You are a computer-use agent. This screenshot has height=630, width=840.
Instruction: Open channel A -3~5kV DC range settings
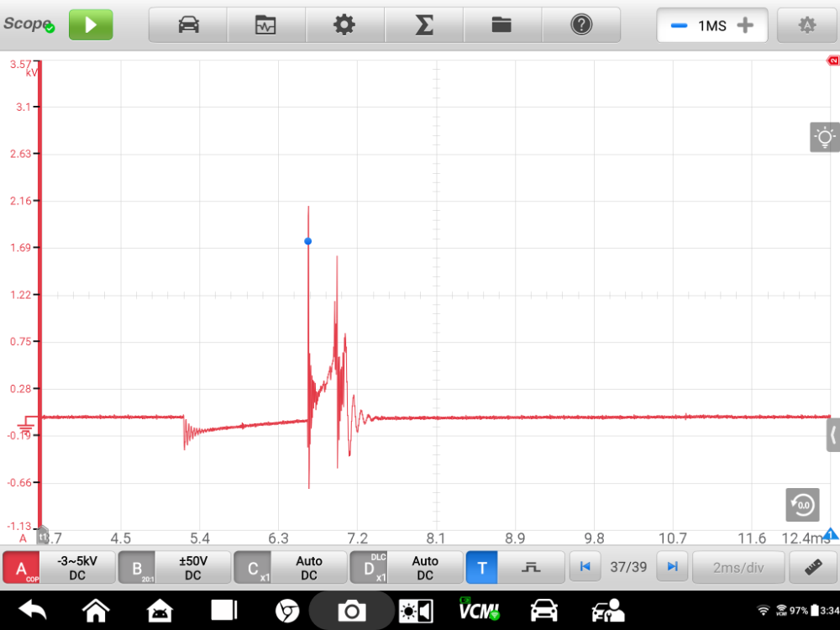[x=77, y=568]
